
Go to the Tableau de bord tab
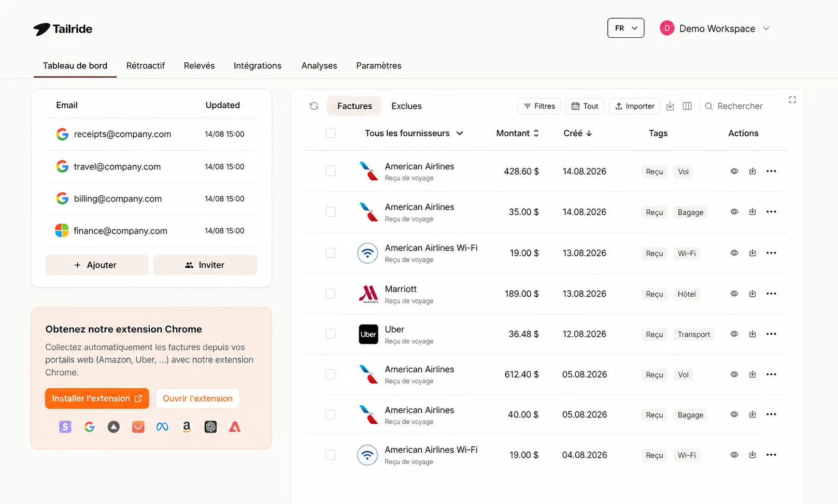coord(75,66)
